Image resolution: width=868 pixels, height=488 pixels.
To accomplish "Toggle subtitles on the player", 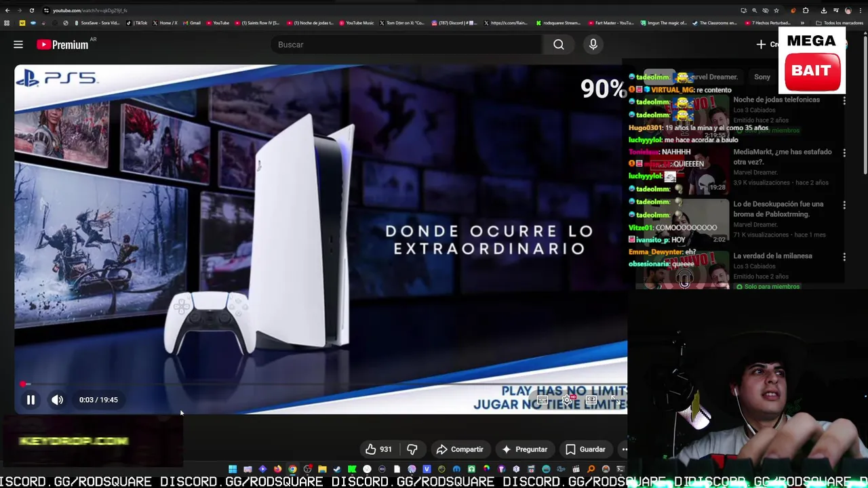I will tap(542, 400).
